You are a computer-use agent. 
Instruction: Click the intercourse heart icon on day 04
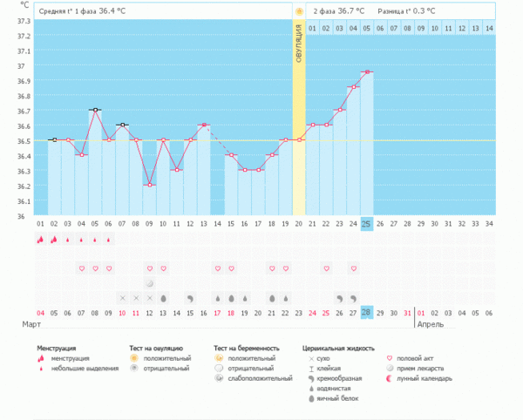(81, 268)
